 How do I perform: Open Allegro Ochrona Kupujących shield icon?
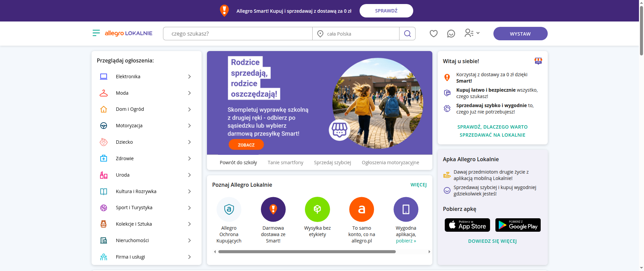[x=229, y=209]
